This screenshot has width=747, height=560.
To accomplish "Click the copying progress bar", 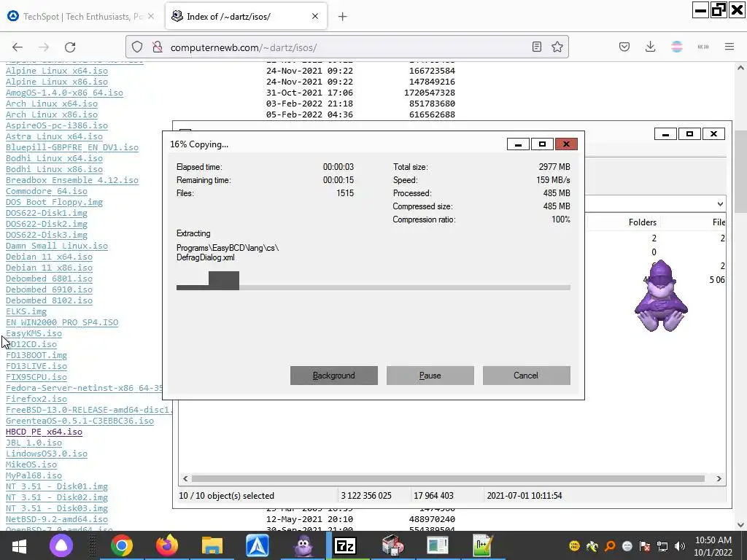I will click(373, 287).
